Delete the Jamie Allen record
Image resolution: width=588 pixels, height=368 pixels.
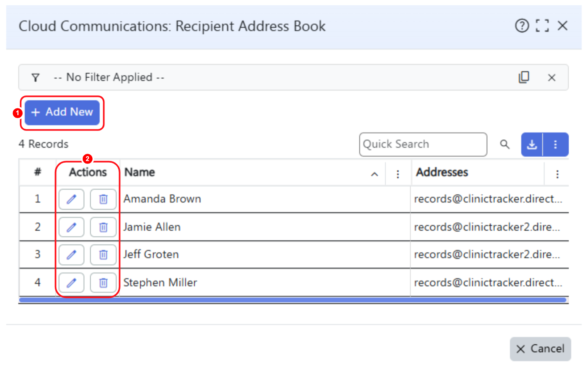(103, 227)
